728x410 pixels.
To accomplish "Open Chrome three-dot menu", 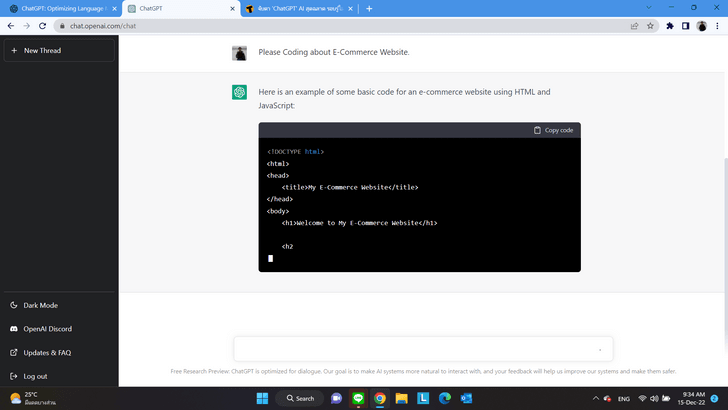I will 718,26.
